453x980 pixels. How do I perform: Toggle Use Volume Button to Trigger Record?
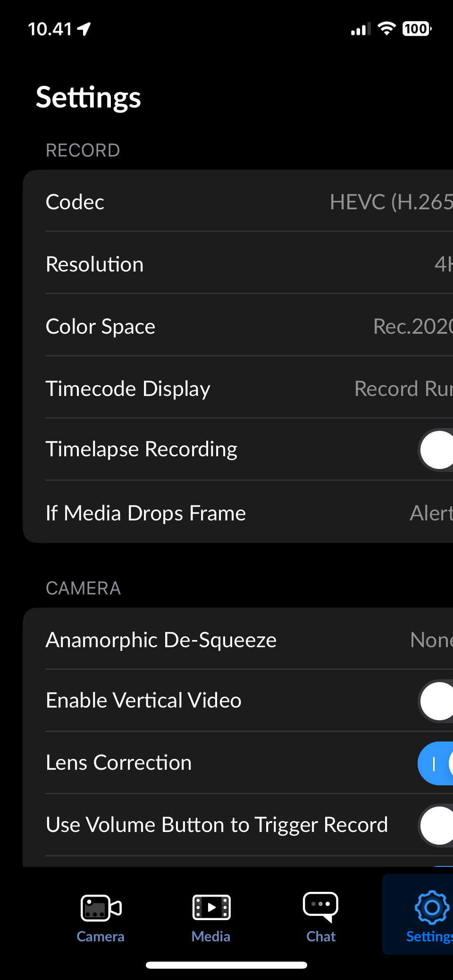pyautogui.click(x=436, y=825)
